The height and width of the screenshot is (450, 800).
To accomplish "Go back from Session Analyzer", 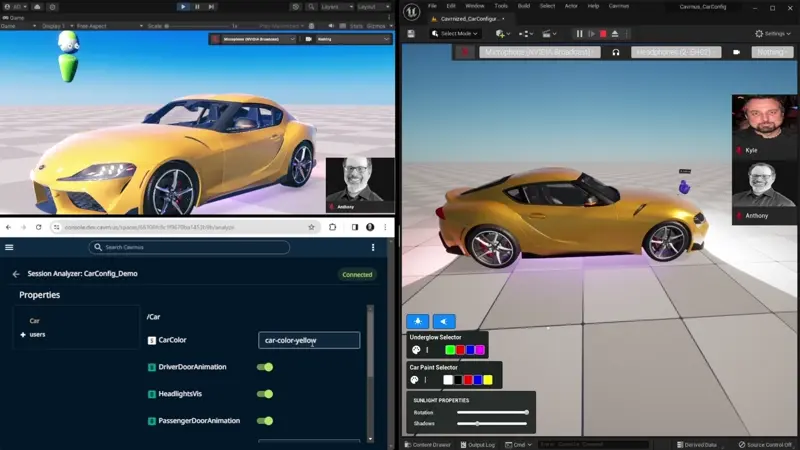I will 16,274.
